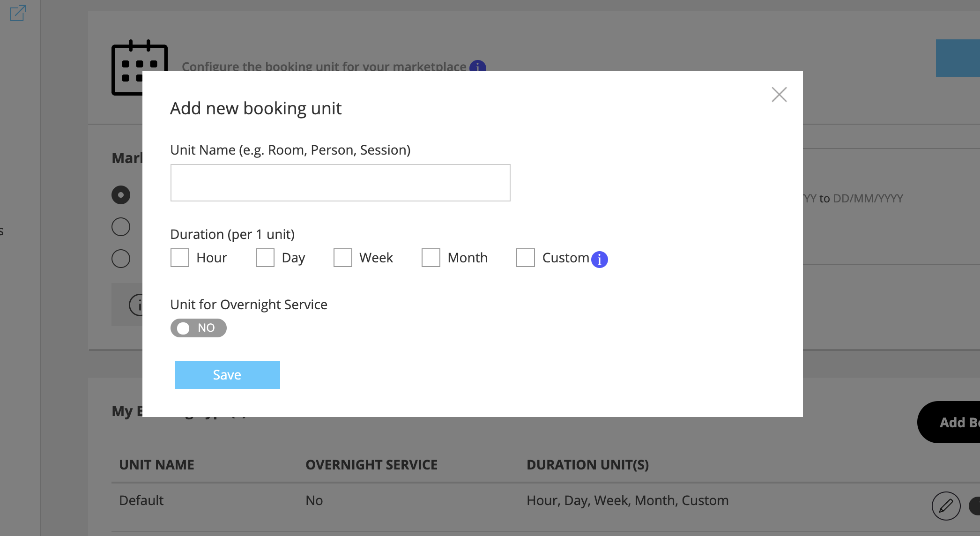Click the UNIT NAME column header
This screenshot has width=980, height=536.
(x=156, y=465)
